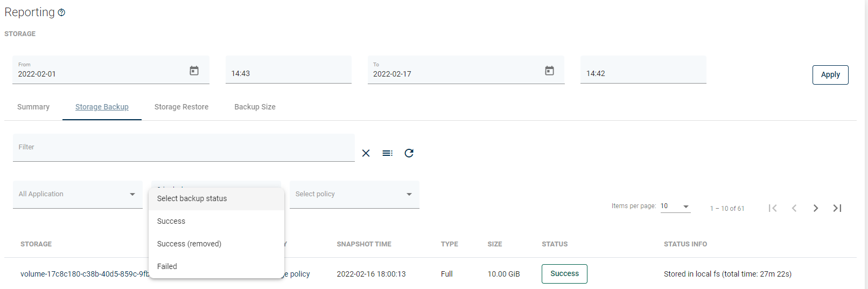Open the Select policy dropdown
Viewport: 868px width, 289px height.
coord(354,194)
